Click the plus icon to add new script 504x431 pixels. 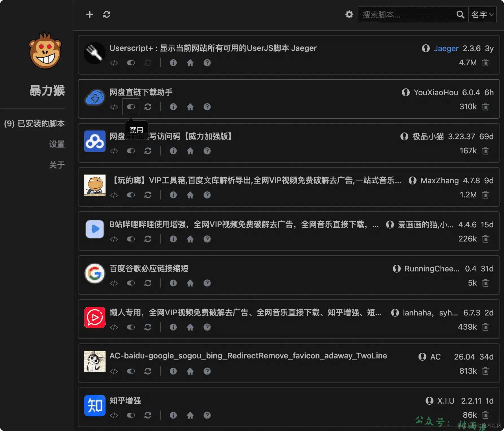90,14
